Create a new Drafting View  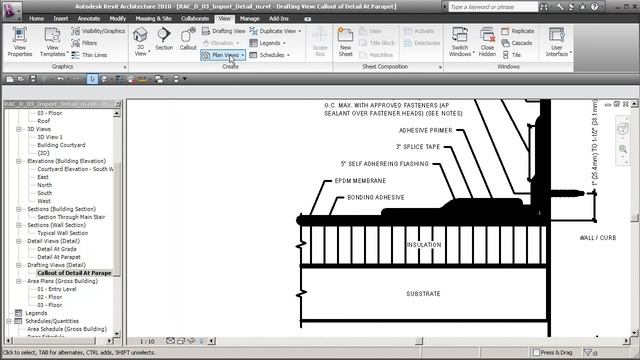224,31
